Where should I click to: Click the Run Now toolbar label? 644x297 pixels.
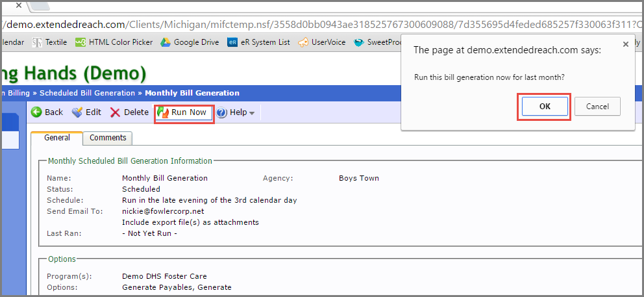tap(189, 112)
